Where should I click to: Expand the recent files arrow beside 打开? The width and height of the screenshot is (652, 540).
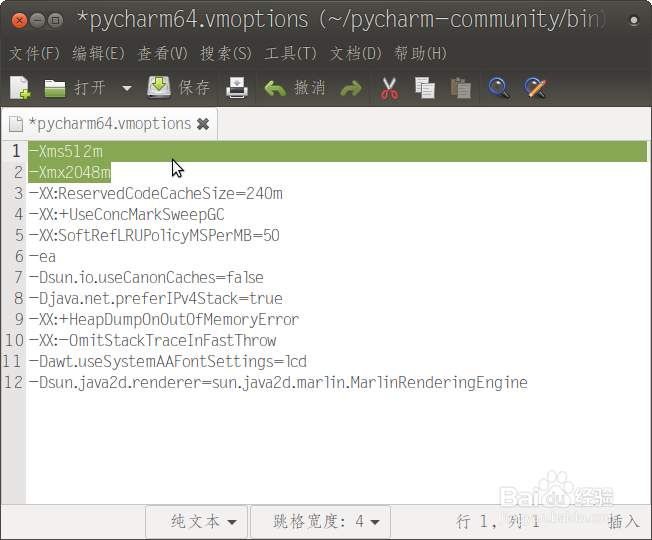tap(127, 88)
